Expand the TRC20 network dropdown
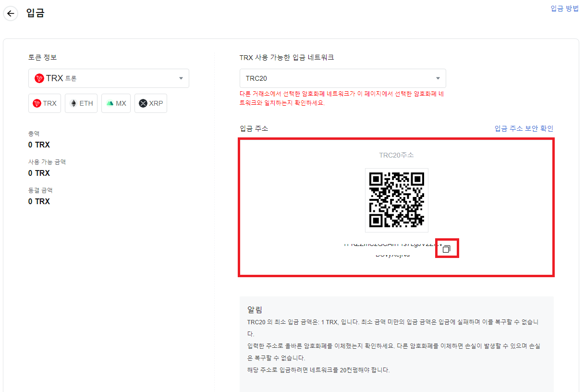Viewport: 585px width, 392px height. tap(343, 78)
